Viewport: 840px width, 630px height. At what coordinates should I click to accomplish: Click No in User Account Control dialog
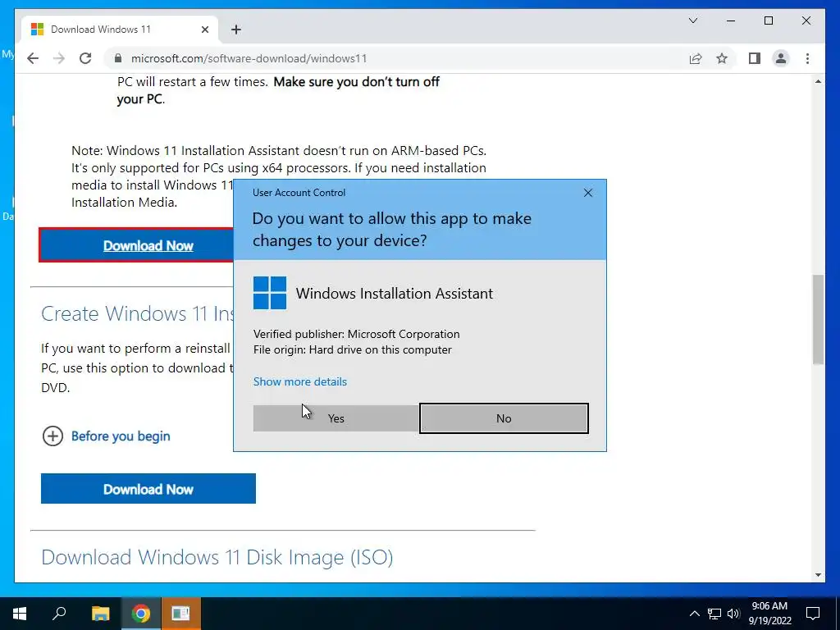[504, 418]
